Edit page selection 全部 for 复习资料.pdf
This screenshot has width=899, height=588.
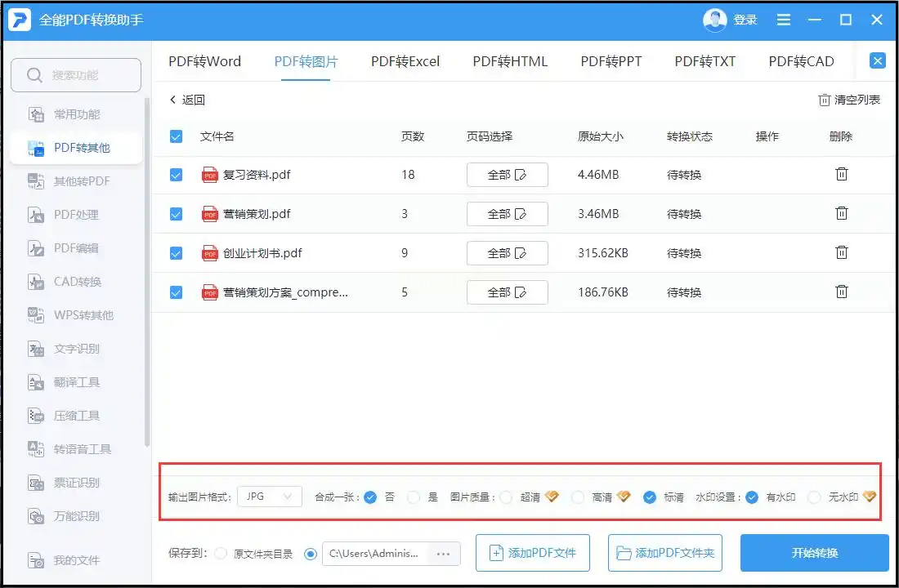(507, 175)
